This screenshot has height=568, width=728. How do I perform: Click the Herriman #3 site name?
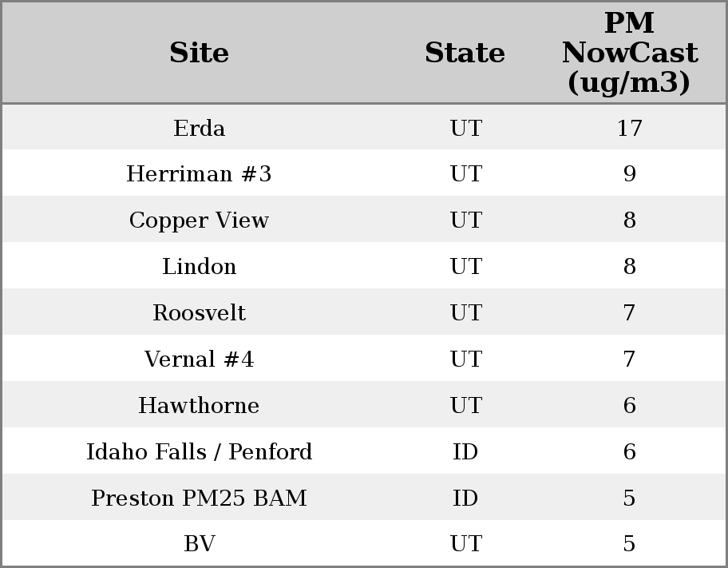[199, 174]
